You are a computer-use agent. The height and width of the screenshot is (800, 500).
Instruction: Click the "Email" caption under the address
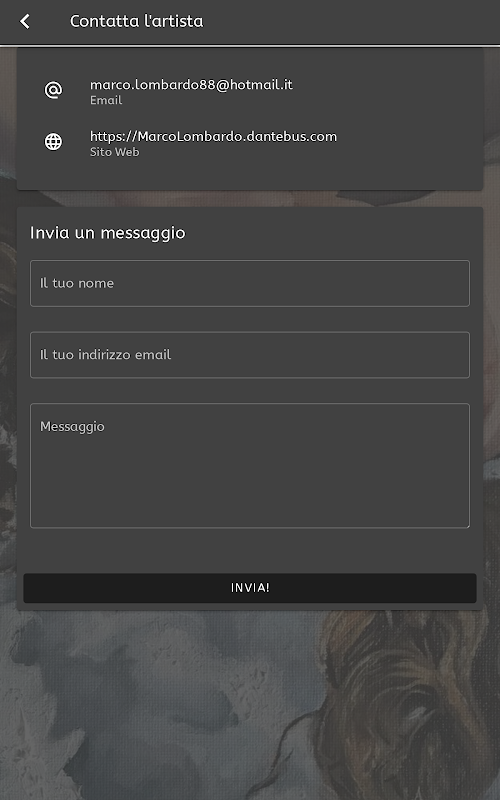[106, 100]
